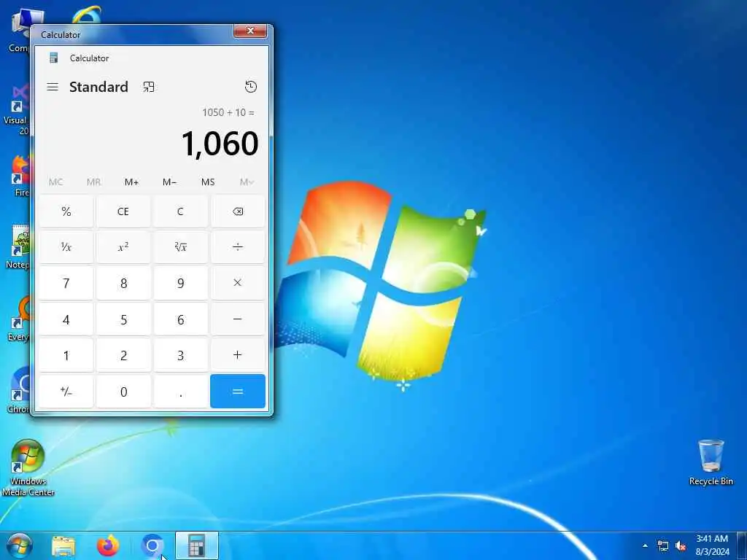Click the percent key

click(x=66, y=211)
